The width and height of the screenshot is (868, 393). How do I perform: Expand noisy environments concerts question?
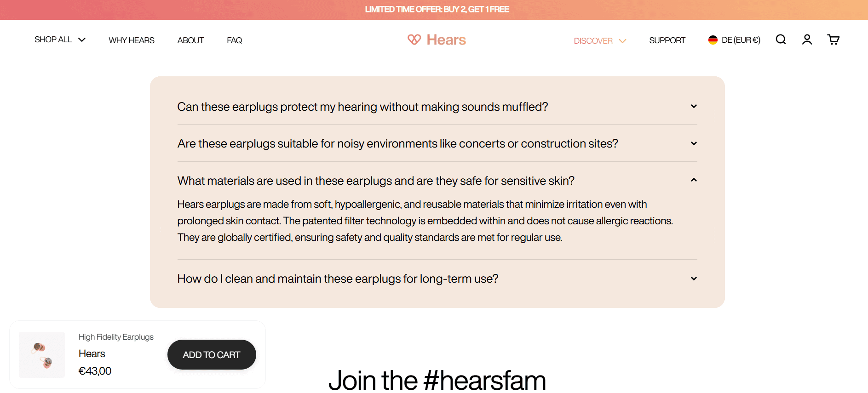(x=437, y=143)
